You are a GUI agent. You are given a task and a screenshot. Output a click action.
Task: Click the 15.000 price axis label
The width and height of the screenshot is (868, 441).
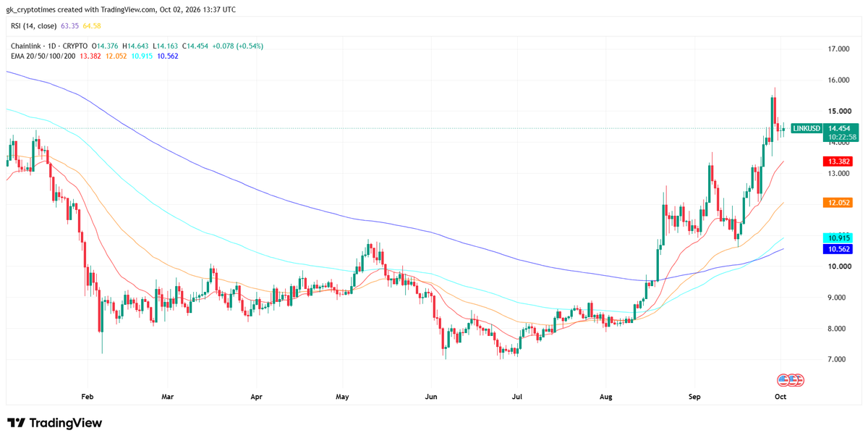(838, 112)
